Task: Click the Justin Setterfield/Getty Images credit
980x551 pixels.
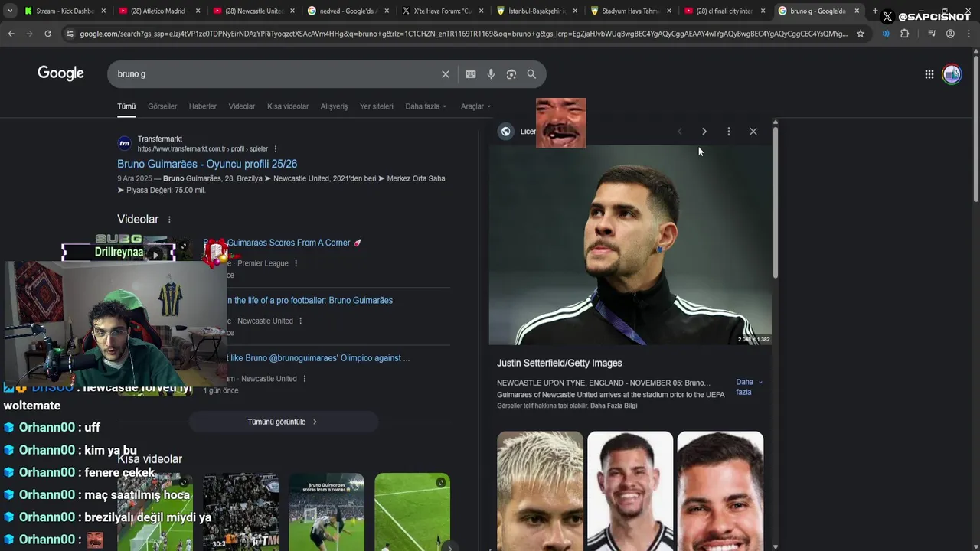Action: click(559, 364)
